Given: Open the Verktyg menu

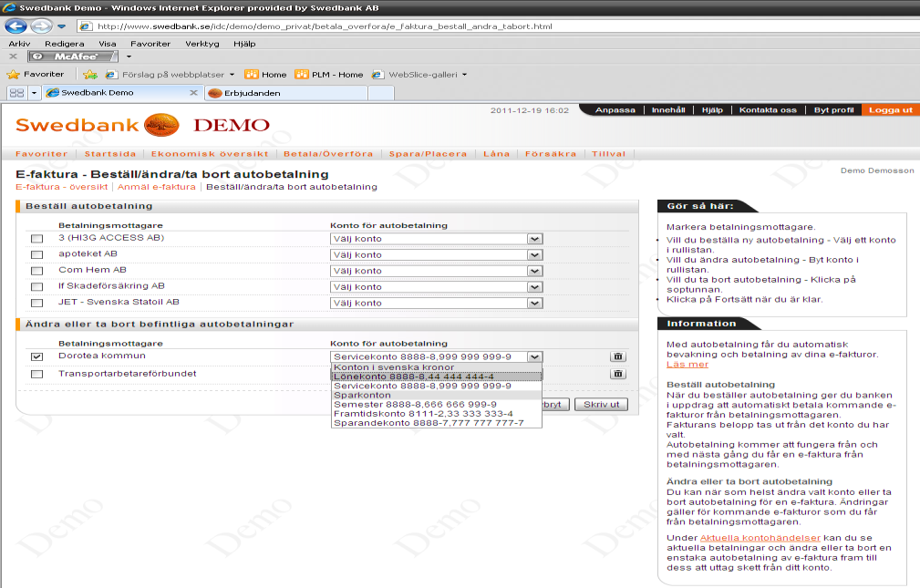Looking at the screenshot, I should tap(202, 44).
